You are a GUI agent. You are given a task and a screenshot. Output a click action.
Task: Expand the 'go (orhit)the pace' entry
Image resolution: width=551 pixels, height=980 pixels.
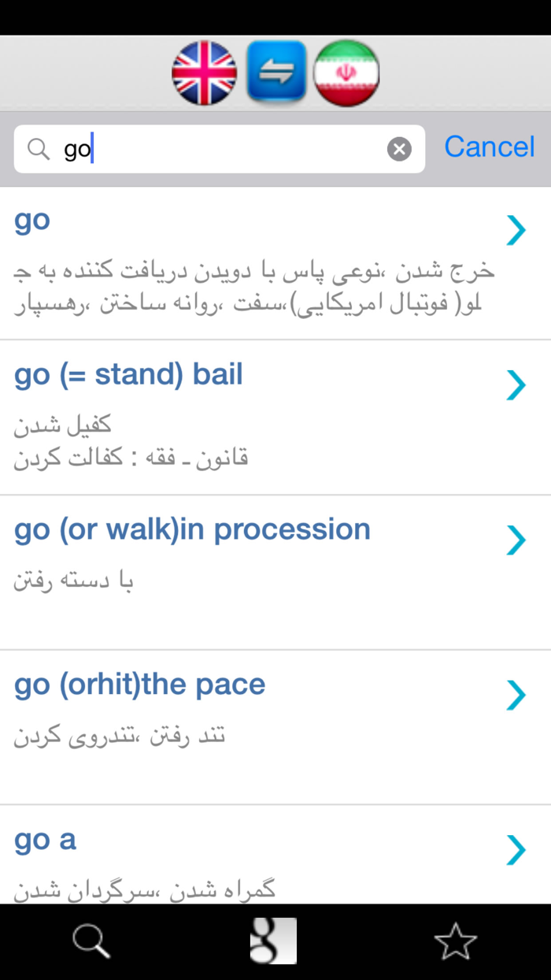pyautogui.click(x=516, y=696)
